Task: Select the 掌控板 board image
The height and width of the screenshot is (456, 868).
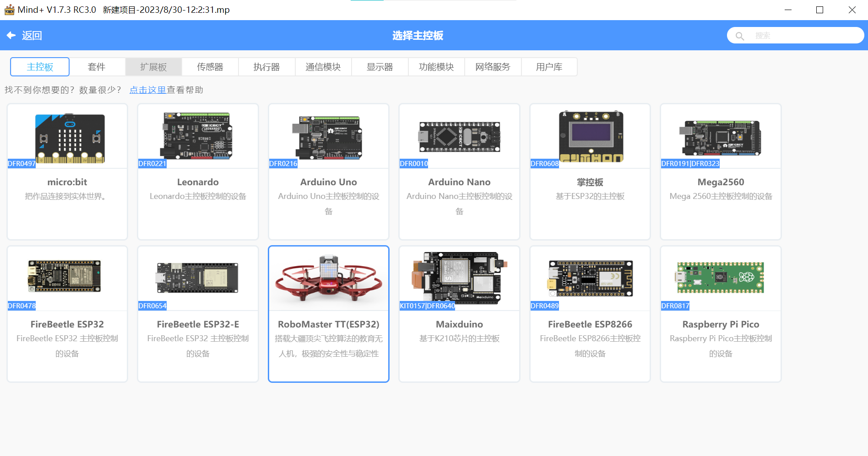Action: [591, 136]
